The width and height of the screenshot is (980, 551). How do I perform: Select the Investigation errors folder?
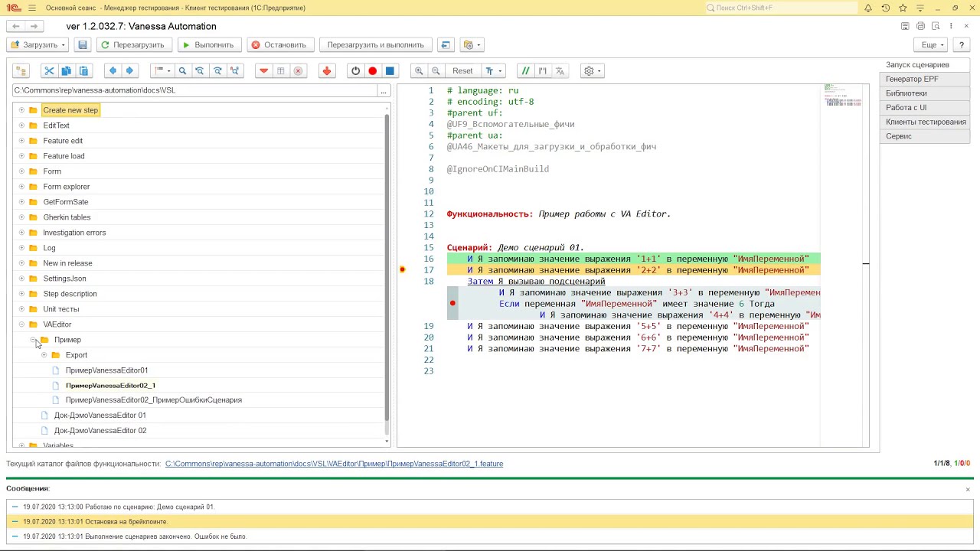tap(74, 233)
